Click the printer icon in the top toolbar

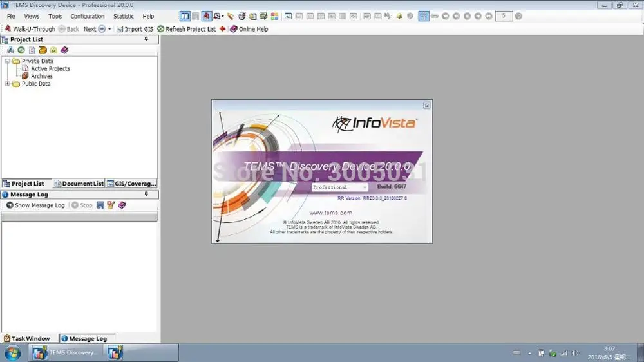point(242,16)
